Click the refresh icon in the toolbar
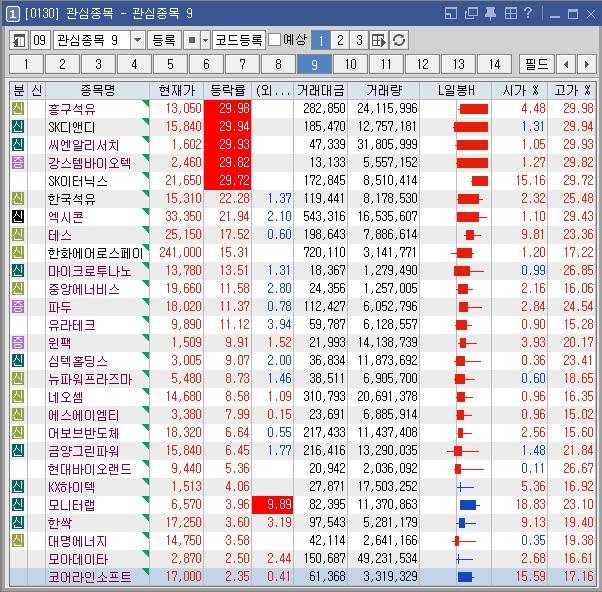Viewport: 602px width, 592px height. coord(399,40)
